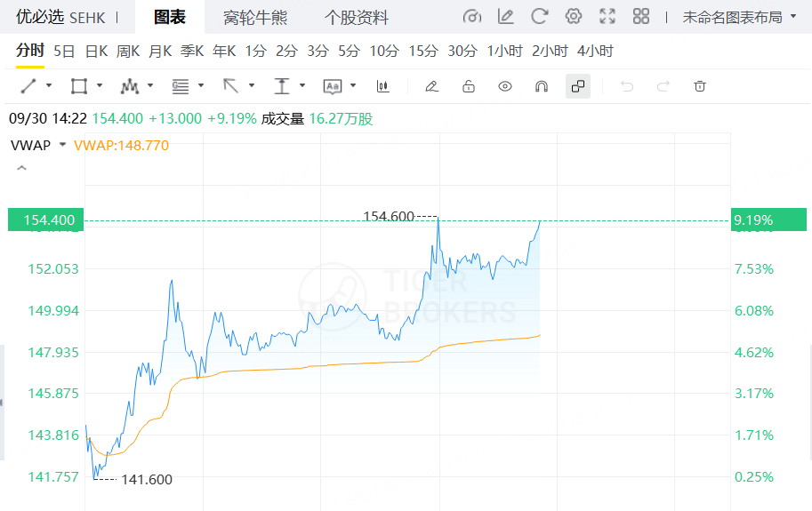
Task: Select the 月K timeframe
Action: click(x=160, y=51)
